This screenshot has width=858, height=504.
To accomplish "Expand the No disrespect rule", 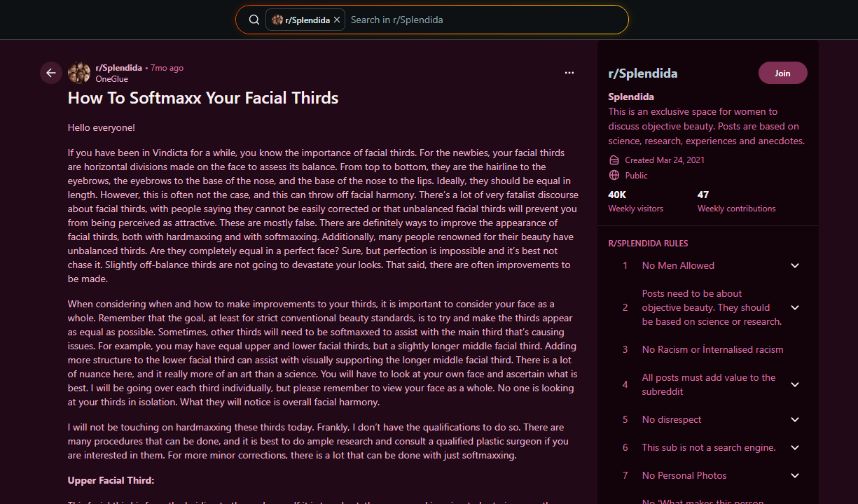I will (795, 419).
